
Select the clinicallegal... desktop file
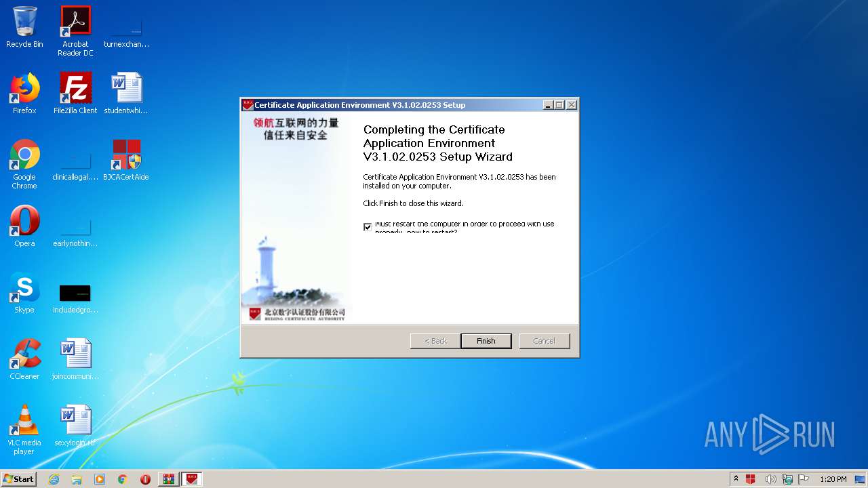pos(75,165)
